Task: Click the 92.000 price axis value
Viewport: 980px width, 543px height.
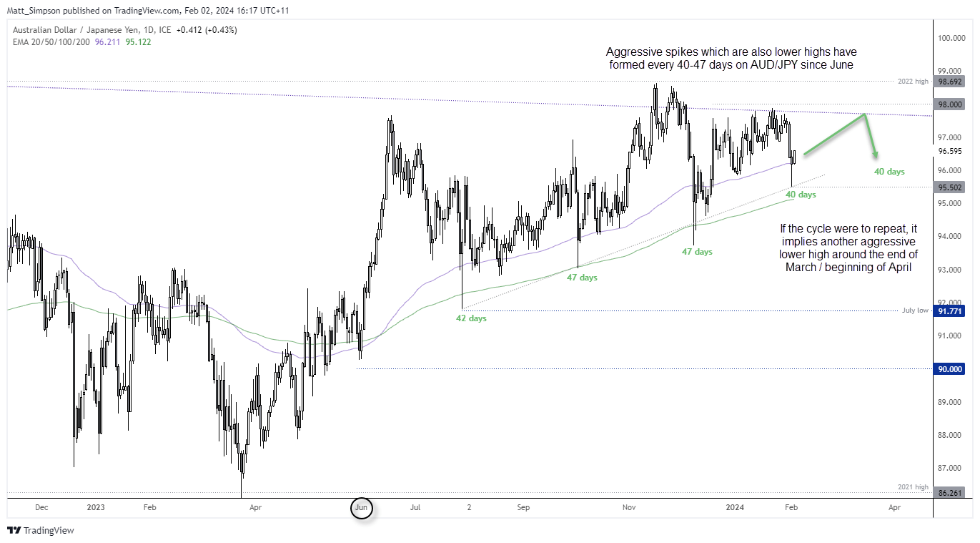Action: point(951,303)
